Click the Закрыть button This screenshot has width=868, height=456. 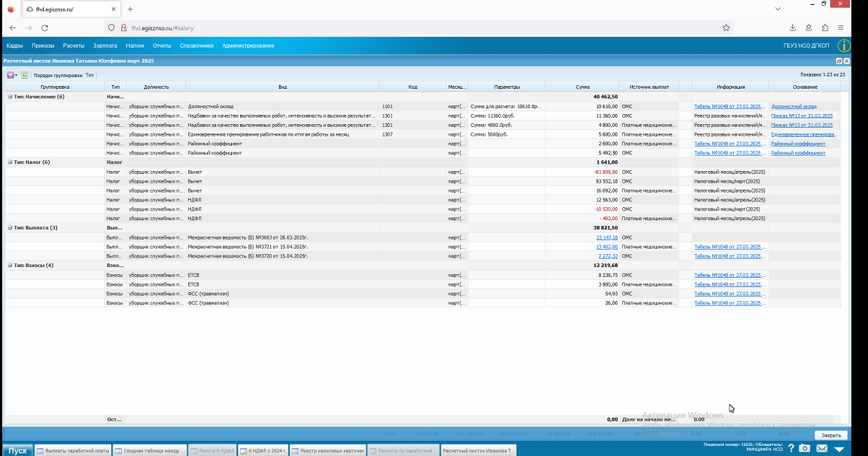(831, 436)
